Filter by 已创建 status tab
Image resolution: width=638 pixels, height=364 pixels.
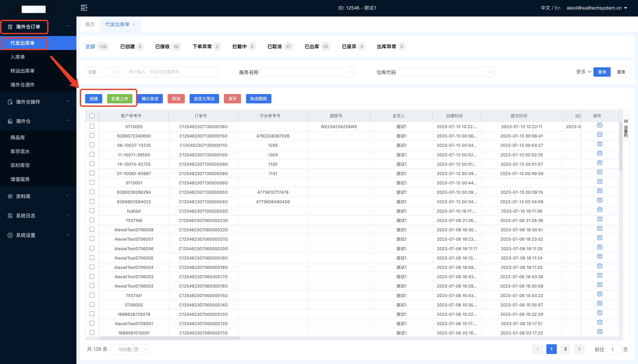[132, 46]
